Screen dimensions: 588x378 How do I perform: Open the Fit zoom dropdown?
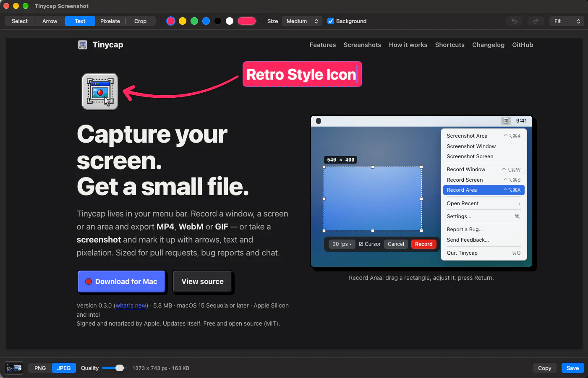point(567,21)
